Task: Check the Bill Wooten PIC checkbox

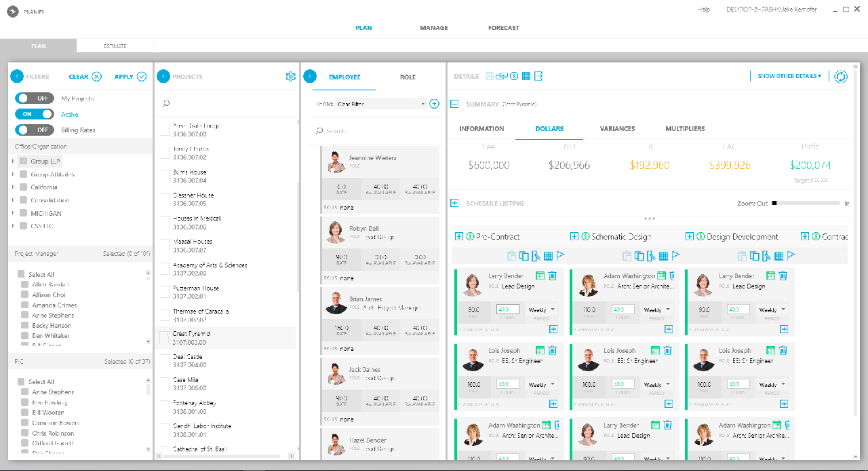Action: 25,413
